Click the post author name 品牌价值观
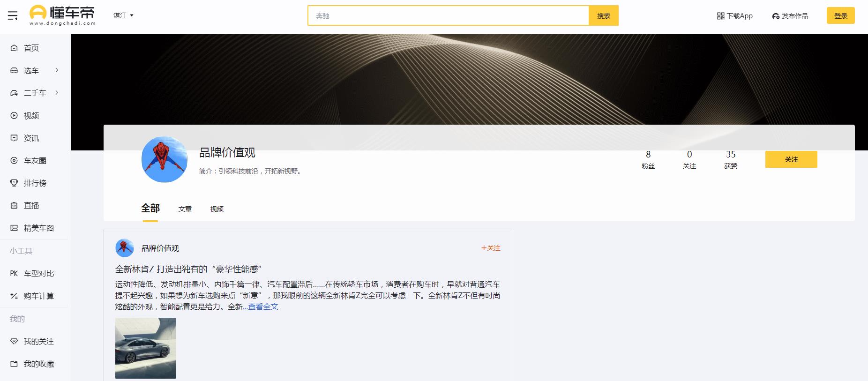This screenshot has width=868, height=381. coord(160,248)
